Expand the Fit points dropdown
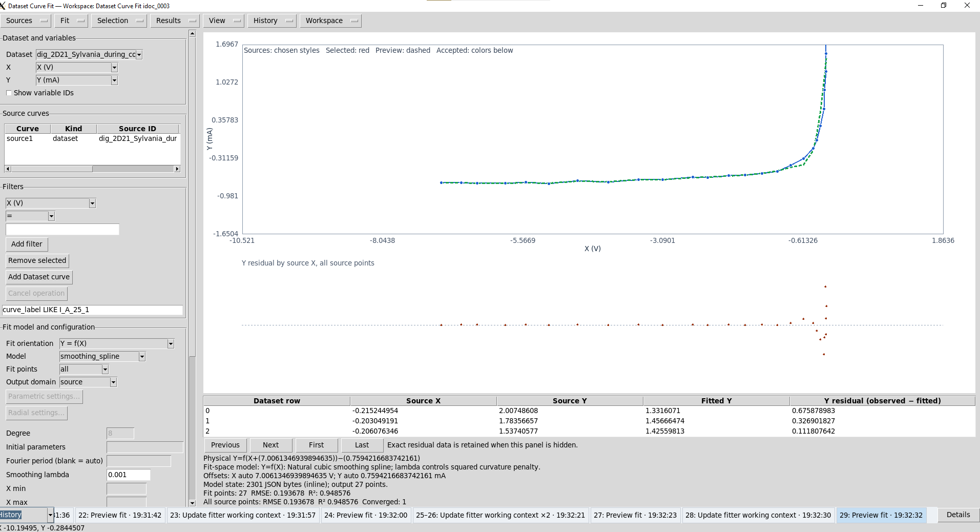Viewport: 980px width, 532px height. 105,369
